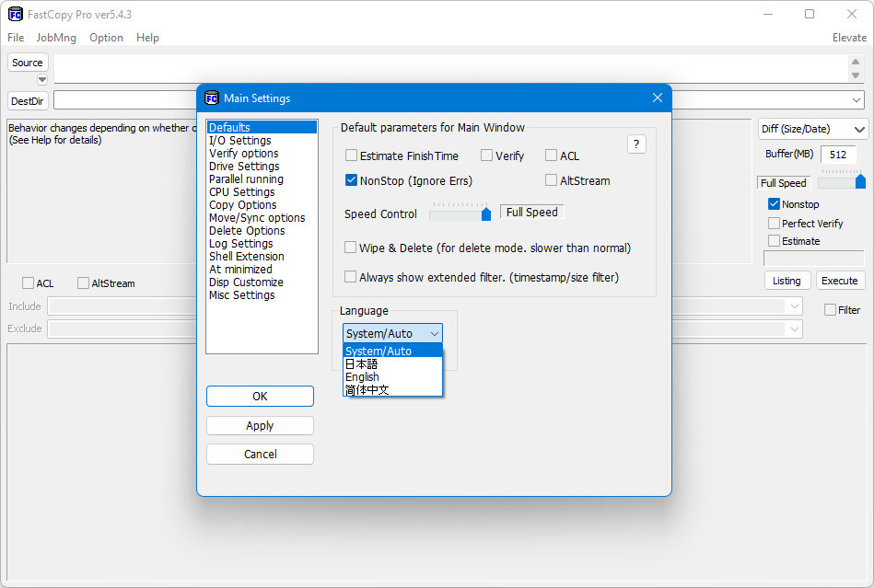This screenshot has height=588, width=874.
Task: Click OK in Main Settings
Action: [260, 396]
